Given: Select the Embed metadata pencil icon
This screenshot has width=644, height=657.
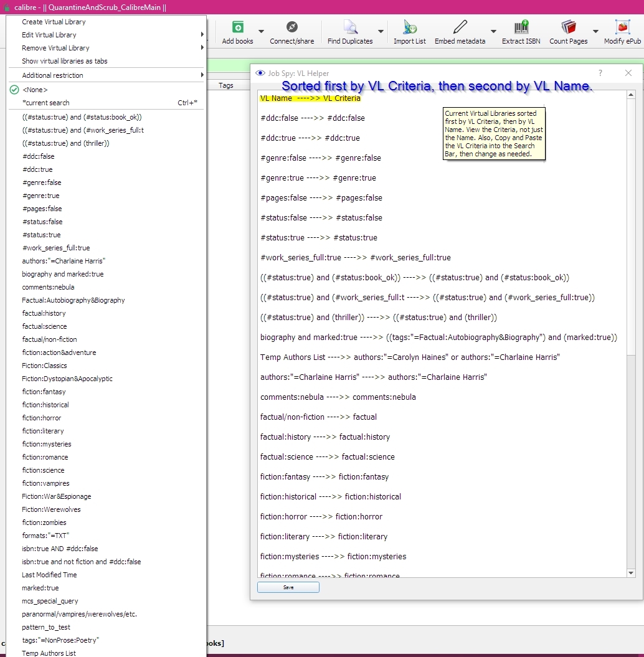Looking at the screenshot, I should [460, 27].
